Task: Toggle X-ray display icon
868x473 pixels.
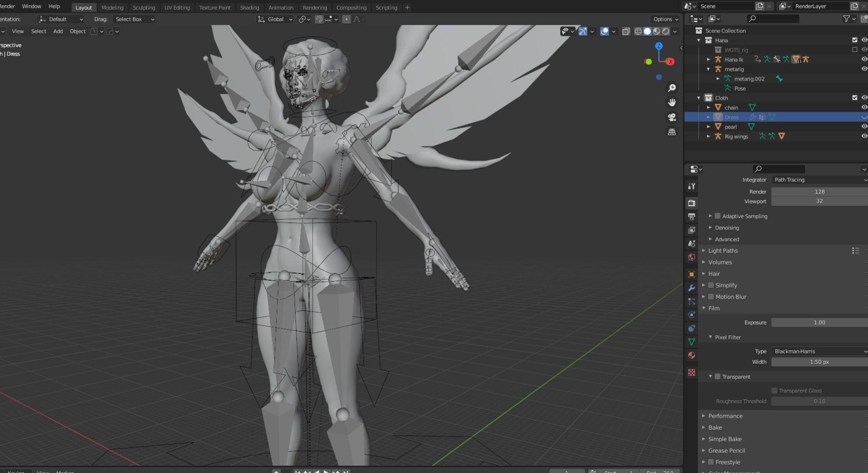Action: pyautogui.click(x=626, y=31)
